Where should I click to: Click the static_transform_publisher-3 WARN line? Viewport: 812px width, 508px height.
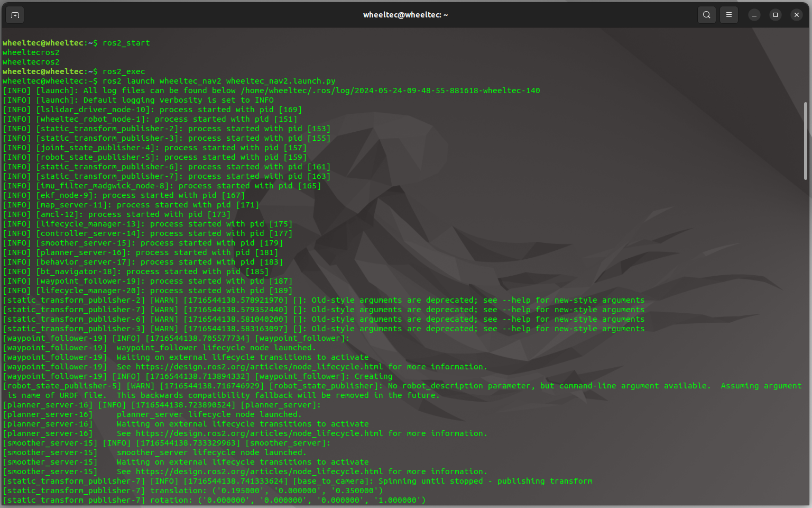(x=324, y=329)
